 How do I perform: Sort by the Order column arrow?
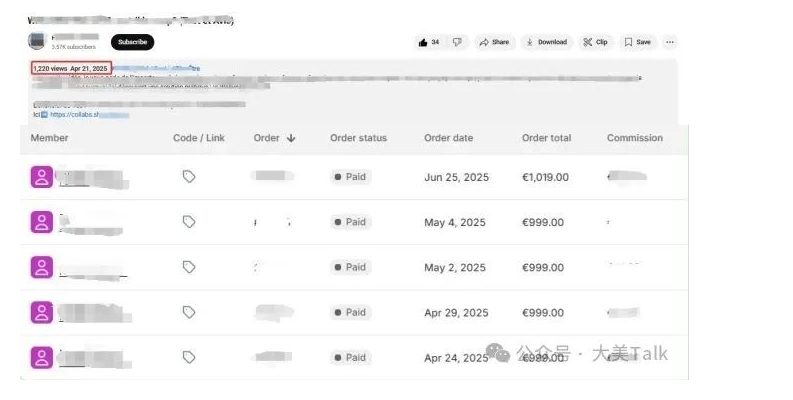pos(291,138)
